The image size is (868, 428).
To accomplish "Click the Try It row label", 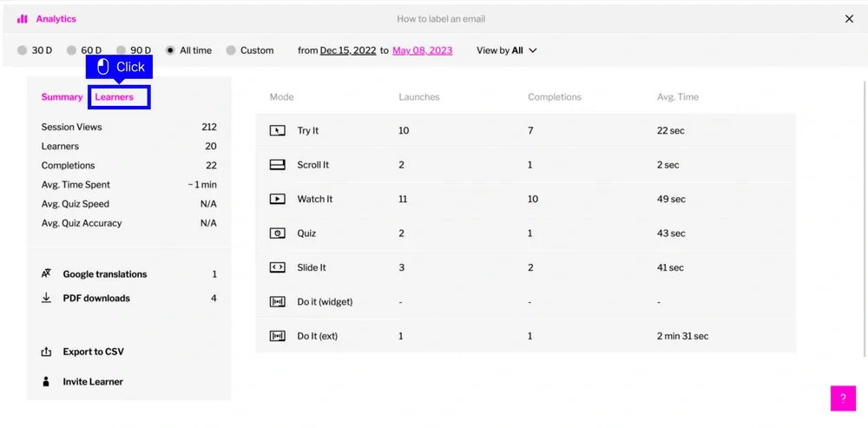I will 308,131.
